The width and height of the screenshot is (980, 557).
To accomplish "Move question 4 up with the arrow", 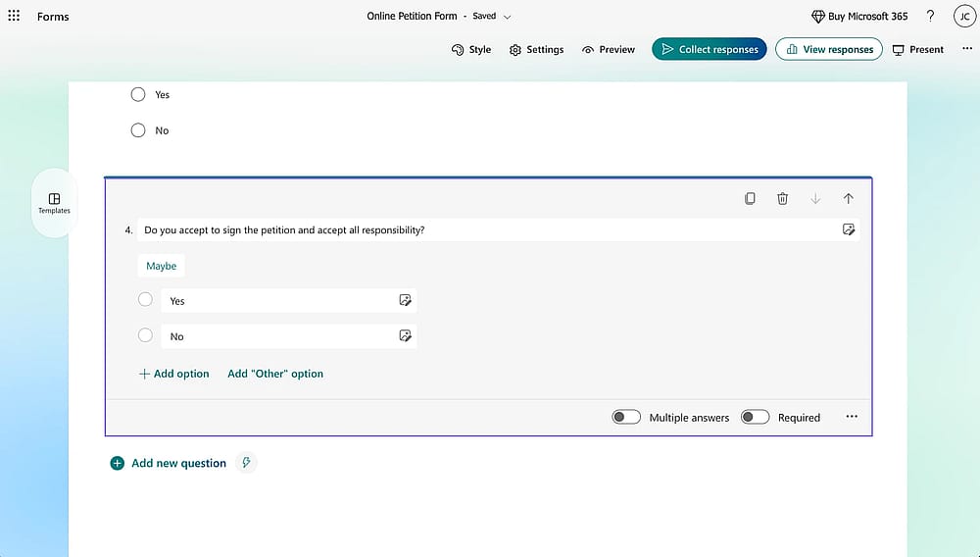I will 848,198.
